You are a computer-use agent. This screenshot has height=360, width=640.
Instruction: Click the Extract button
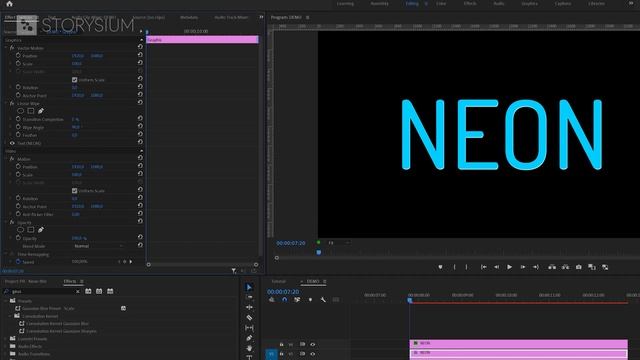tap(565, 267)
